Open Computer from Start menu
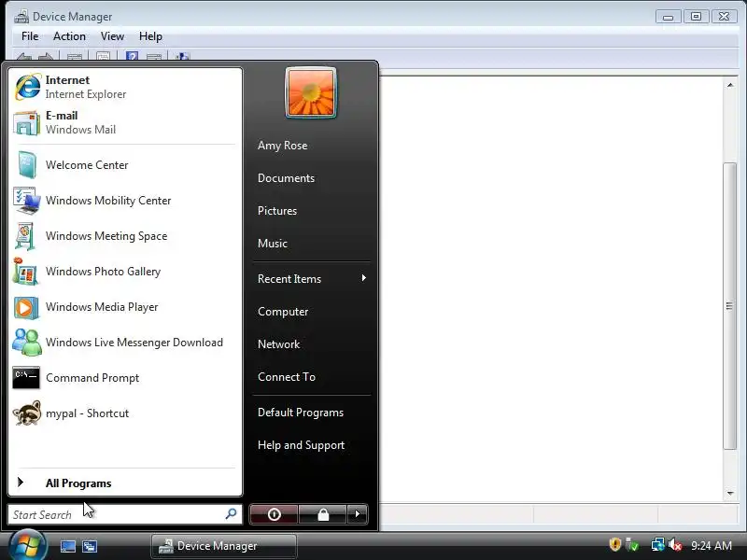 tap(283, 312)
